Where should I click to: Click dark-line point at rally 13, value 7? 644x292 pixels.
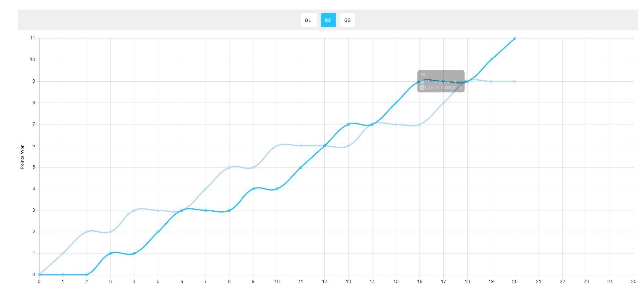point(348,124)
